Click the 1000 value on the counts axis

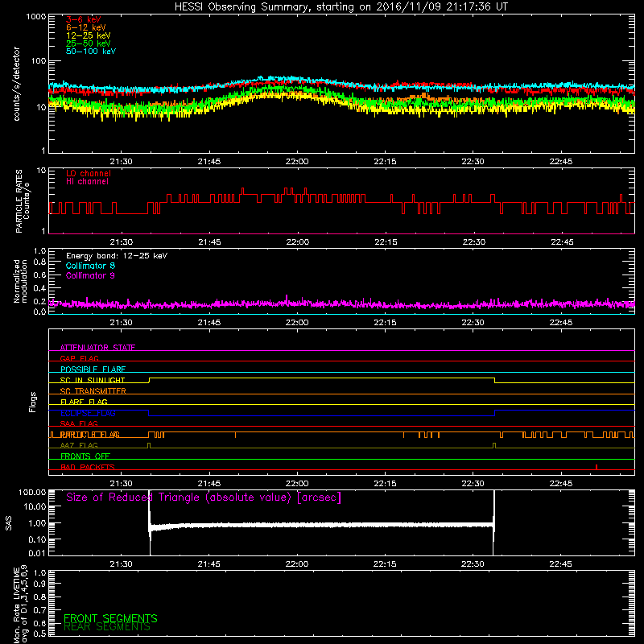tap(35, 17)
